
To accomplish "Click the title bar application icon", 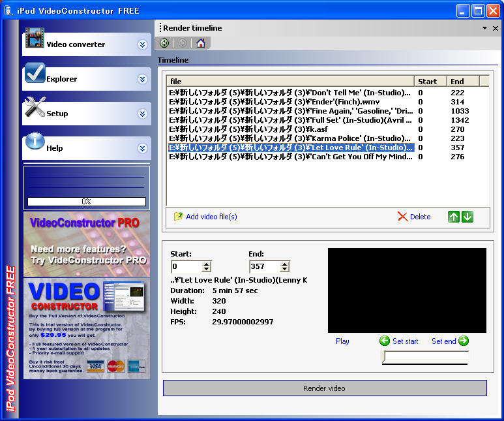I will click(x=8, y=10).
